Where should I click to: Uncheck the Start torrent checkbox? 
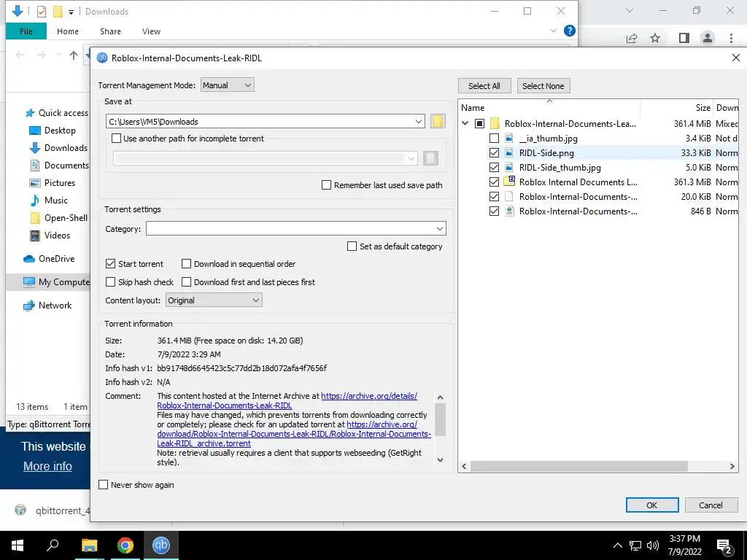tap(111, 264)
